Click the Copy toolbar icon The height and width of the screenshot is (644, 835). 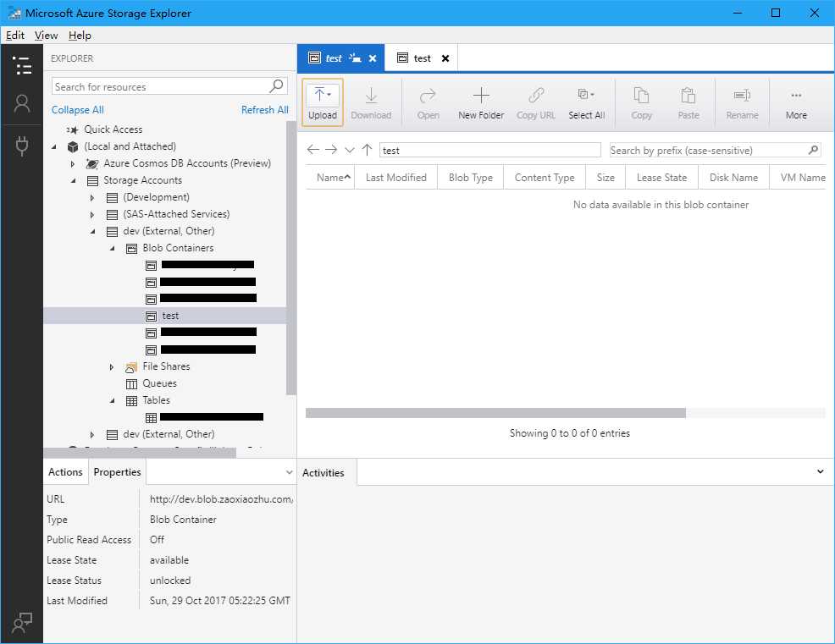(x=641, y=102)
